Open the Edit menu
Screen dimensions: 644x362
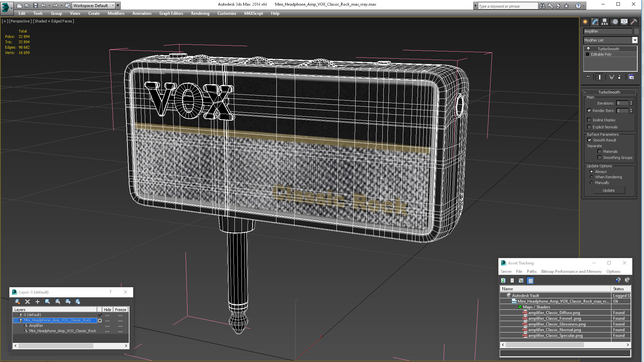tap(22, 13)
